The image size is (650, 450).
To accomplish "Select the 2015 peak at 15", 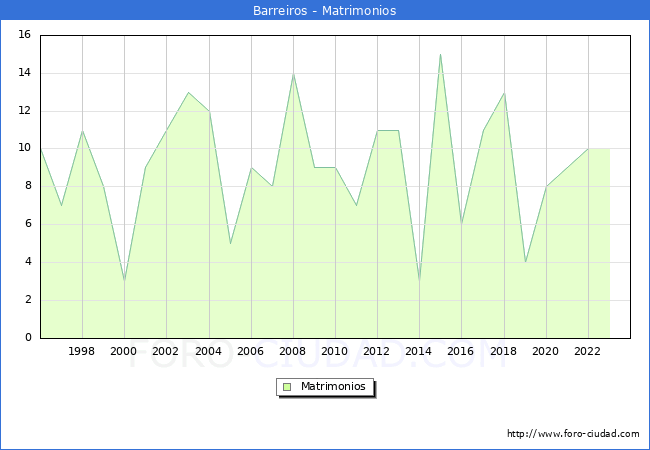I will click(440, 54).
